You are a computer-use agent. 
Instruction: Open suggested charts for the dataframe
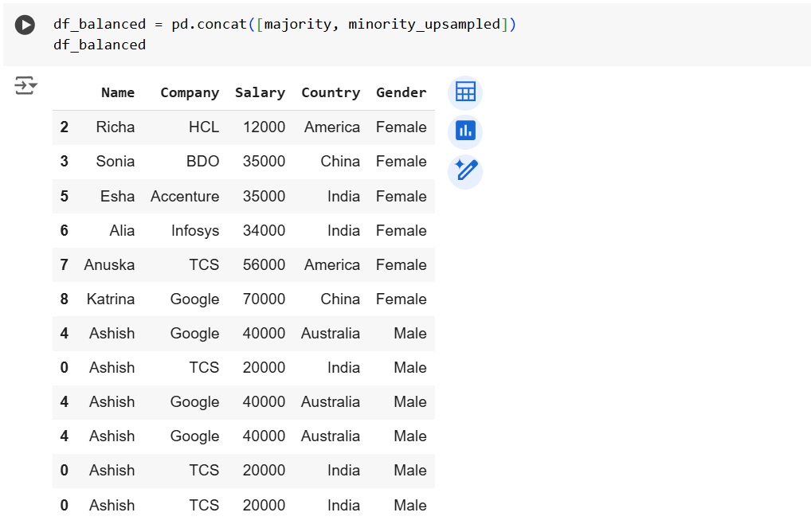[x=464, y=131]
